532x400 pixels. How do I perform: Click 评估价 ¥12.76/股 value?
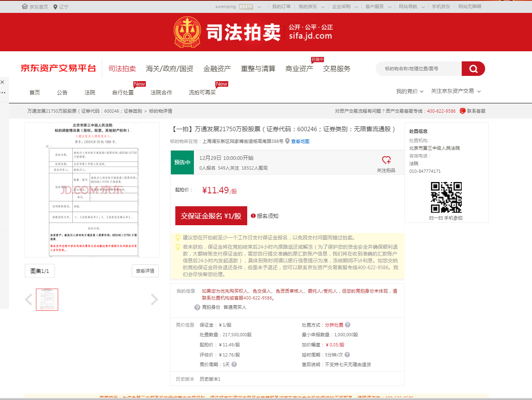[x=229, y=355]
